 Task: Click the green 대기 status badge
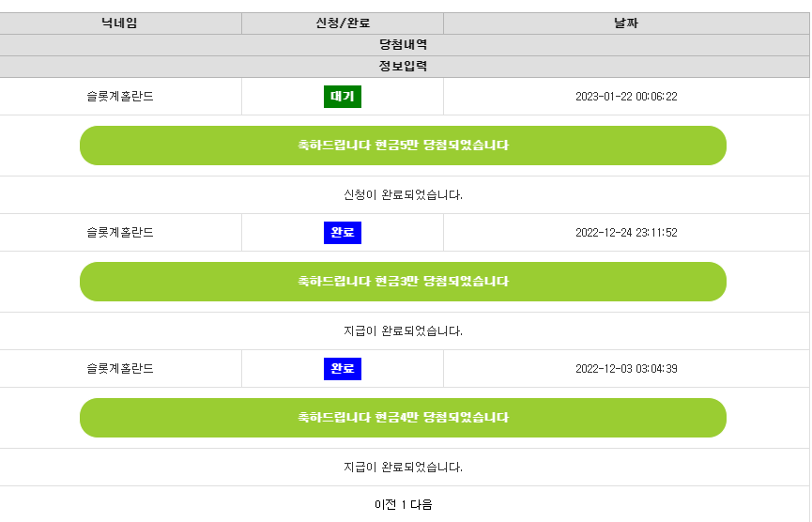343,97
